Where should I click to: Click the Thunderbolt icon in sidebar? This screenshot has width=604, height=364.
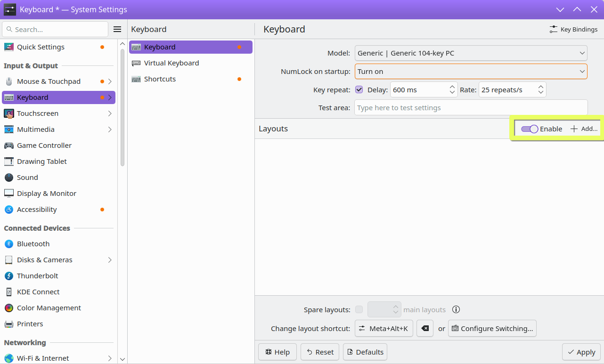tap(9, 276)
